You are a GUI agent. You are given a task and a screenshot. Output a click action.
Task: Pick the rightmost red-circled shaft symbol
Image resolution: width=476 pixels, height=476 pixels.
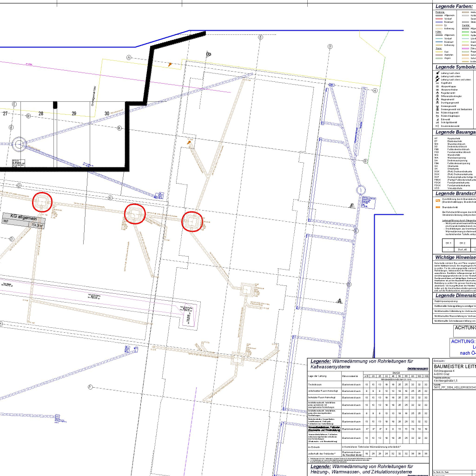pyautogui.click(x=192, y=221)
